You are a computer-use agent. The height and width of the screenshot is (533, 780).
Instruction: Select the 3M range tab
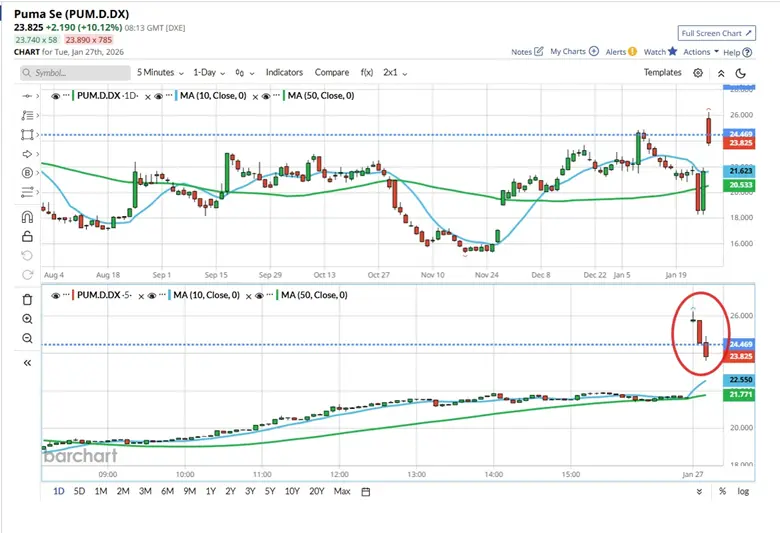(145, 491)
